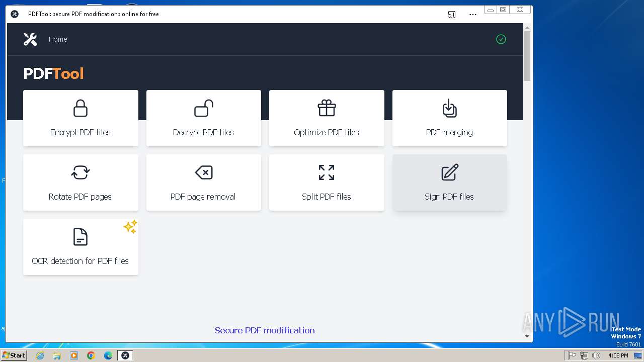Image resolution: width=644 pixels, height=362 pixels.
Task: Select the PDFTool taskbar button
Action: coord(125,355)
